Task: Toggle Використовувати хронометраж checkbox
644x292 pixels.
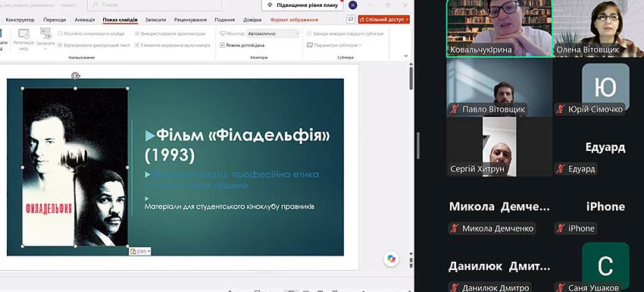Action: (x=137, y=33)
